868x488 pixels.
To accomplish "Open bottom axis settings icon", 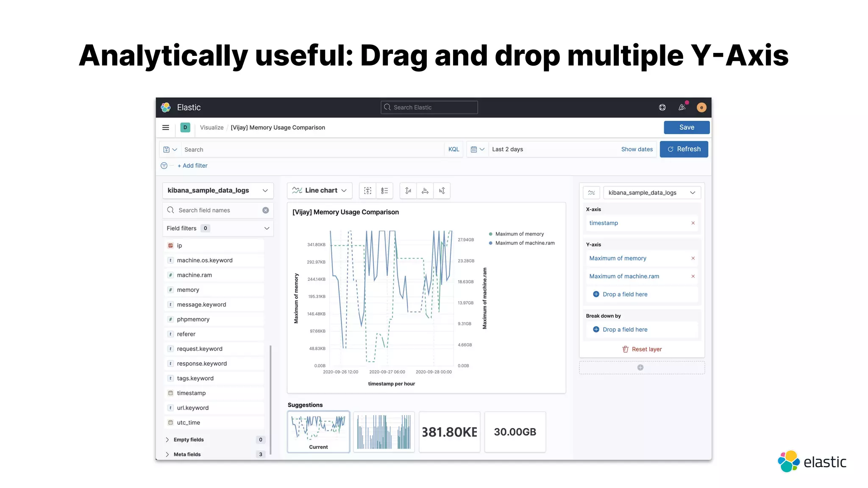I will pos(425,191).
